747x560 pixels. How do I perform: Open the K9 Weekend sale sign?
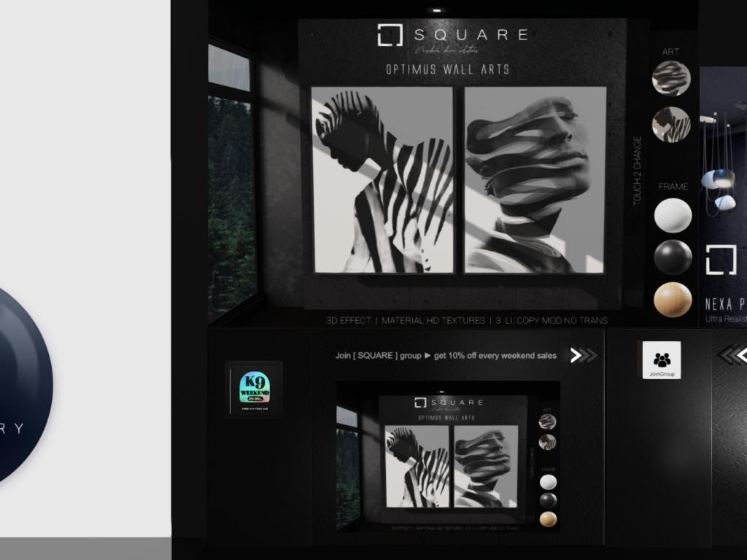(255, 389)
